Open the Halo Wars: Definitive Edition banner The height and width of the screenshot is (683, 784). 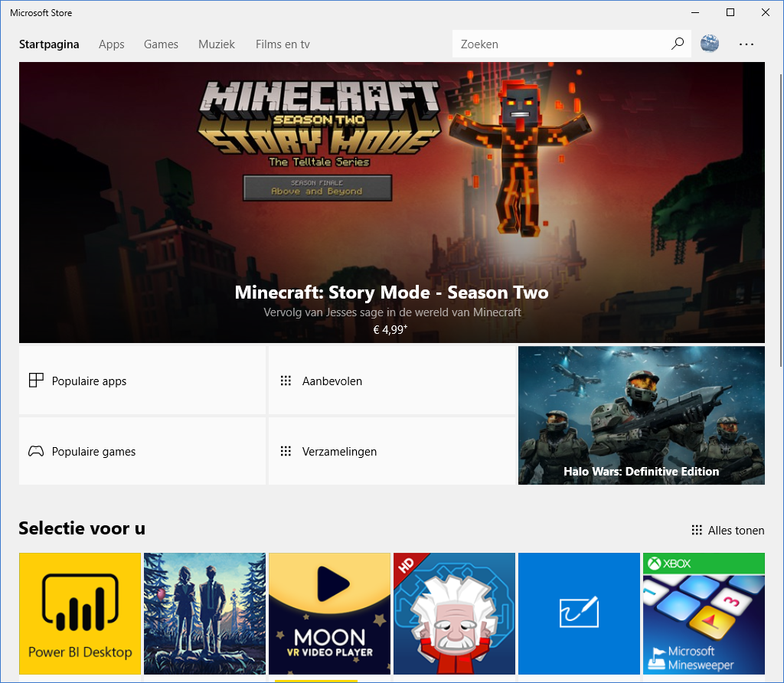[x=641, y=415]
